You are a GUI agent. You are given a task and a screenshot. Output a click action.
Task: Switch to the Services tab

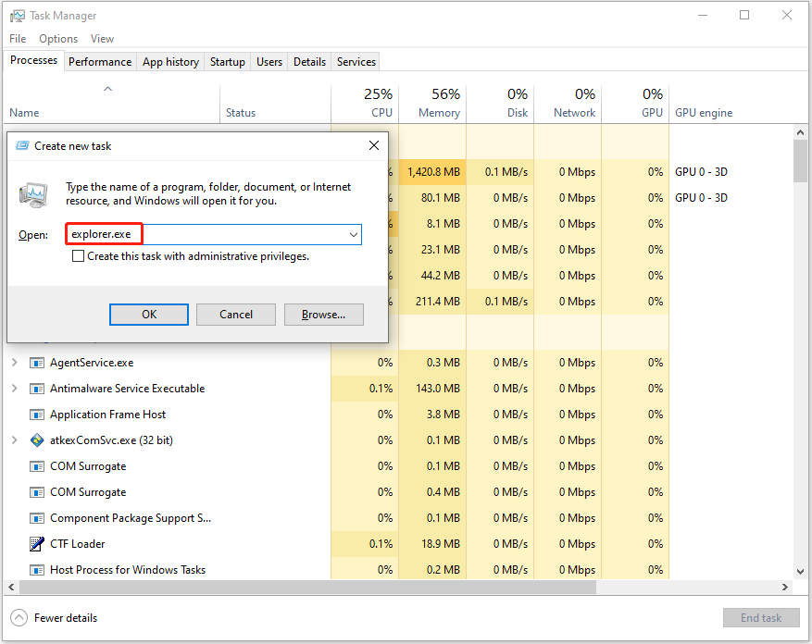pyautogui.click(x=356, y=62)
